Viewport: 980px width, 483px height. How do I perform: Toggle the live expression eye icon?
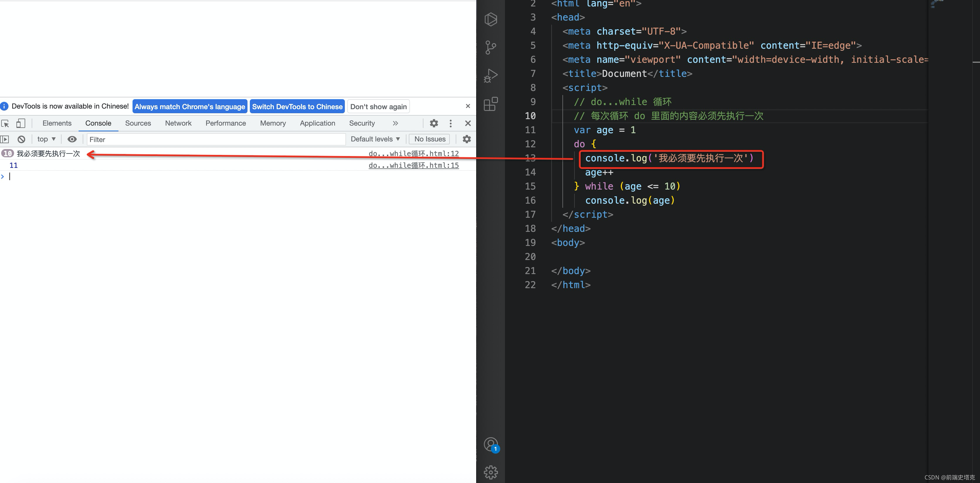[72, 139]
